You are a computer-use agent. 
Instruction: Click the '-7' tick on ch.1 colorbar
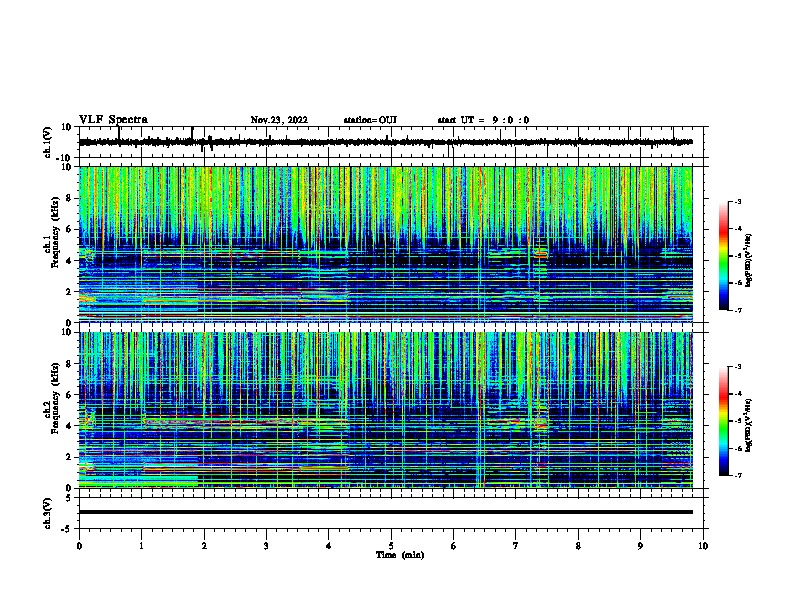tap(738, 310)
